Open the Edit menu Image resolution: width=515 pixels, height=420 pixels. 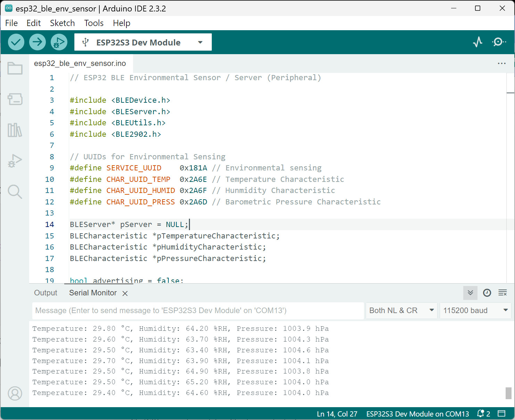[34, 23]
